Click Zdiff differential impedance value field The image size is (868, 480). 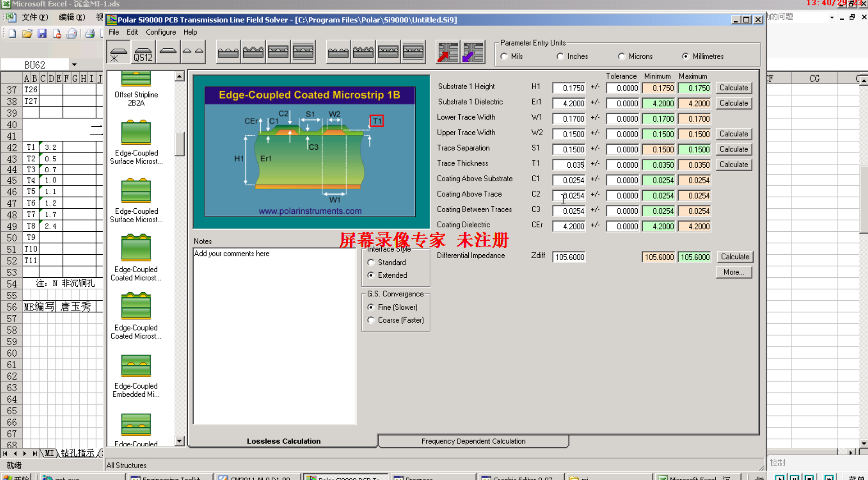click(x=569, y=257)
